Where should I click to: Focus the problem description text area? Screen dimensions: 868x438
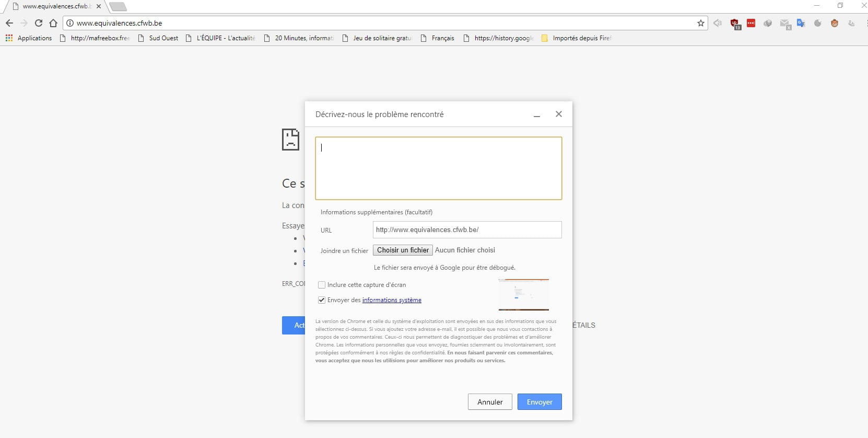point(438,168)
